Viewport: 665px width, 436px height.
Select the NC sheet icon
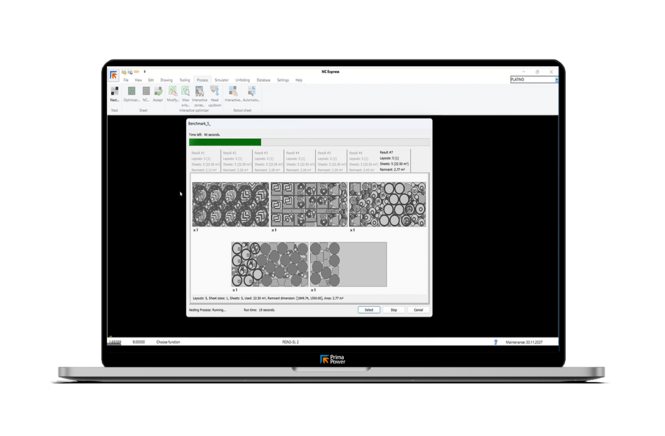coord(146,94)
